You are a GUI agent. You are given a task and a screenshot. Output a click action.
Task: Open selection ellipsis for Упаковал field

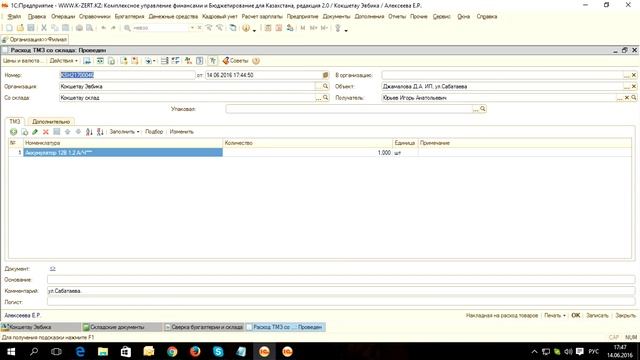click(x=476, y=109)
